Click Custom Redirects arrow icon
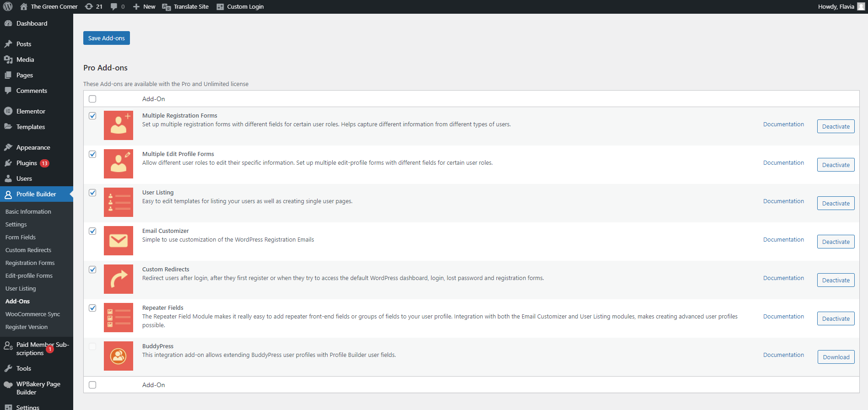The image size is (868, 410). pyautogui.click(x=119, y=279)
